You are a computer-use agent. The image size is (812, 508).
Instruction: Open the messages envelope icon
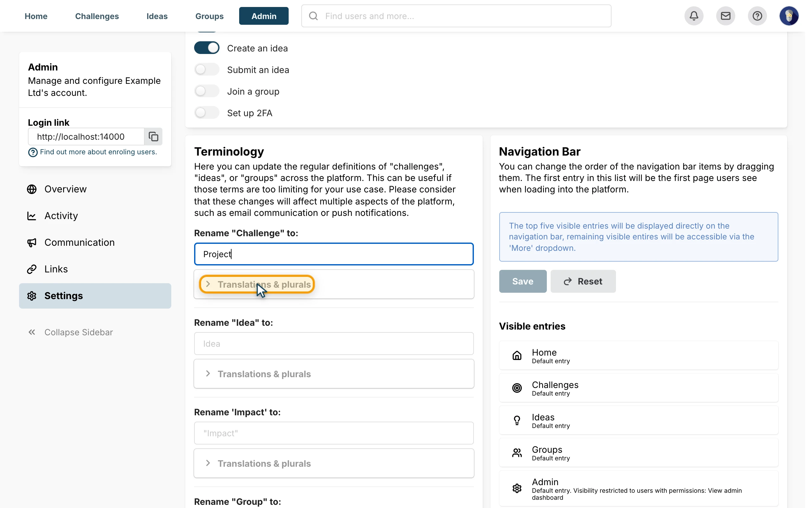point(725,16)
